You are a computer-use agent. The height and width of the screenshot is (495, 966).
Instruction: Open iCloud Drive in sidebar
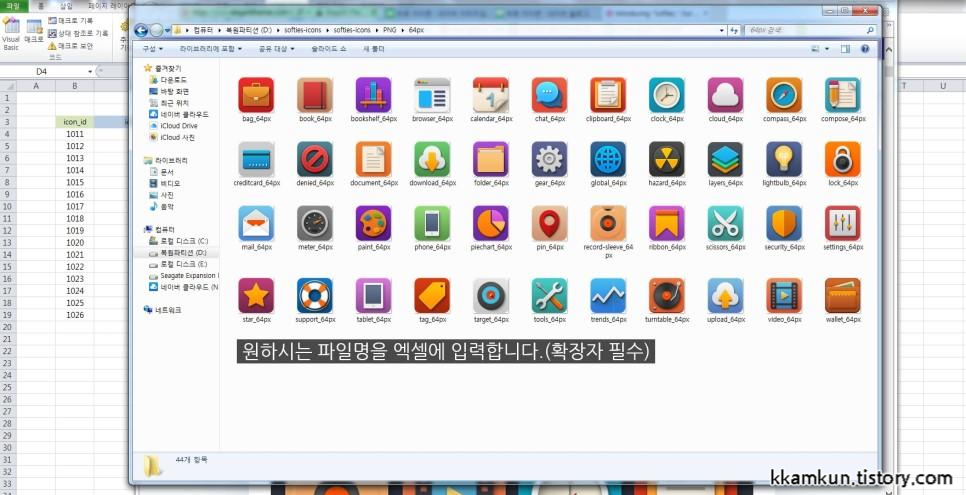coord(174,126)
